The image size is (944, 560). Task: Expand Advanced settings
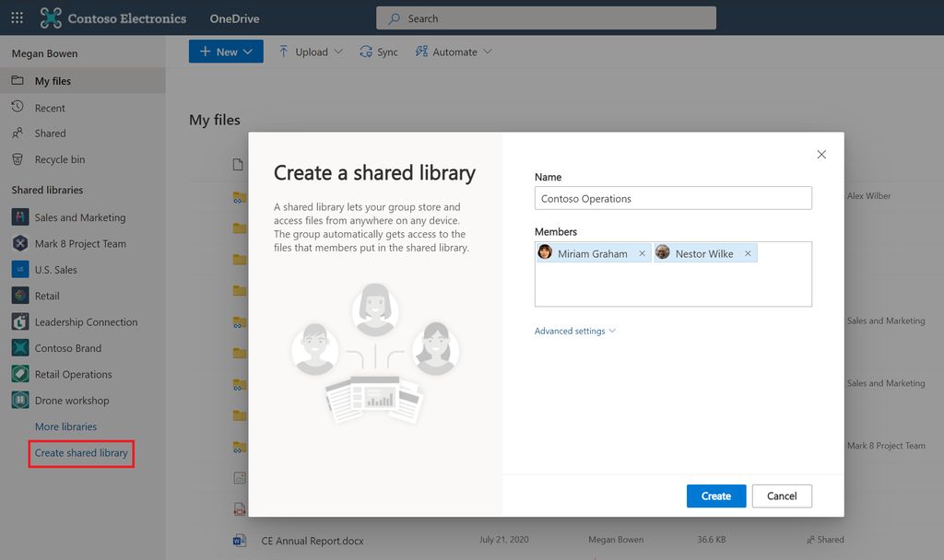point(575,331)
